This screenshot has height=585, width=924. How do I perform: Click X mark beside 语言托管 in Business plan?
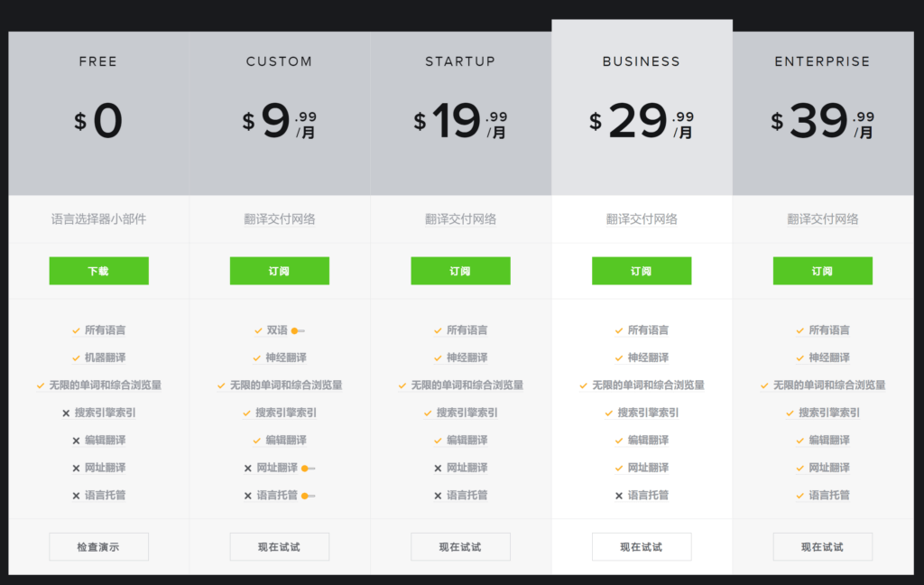pyautogui.click(x=619, y=496)
